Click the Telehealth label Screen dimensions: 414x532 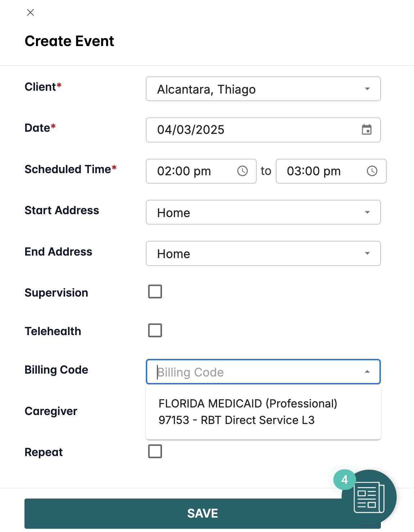[x=53, y=331]
